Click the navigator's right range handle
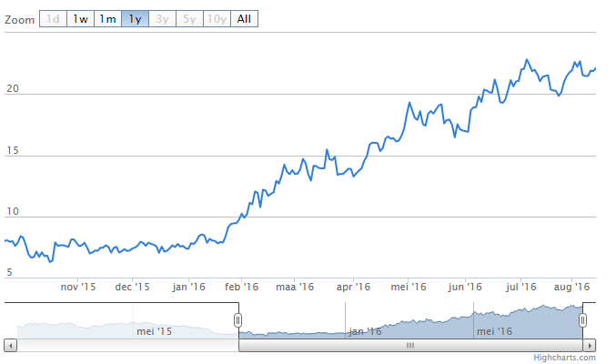This screenshot has height=364, width=616. point(583,319)
